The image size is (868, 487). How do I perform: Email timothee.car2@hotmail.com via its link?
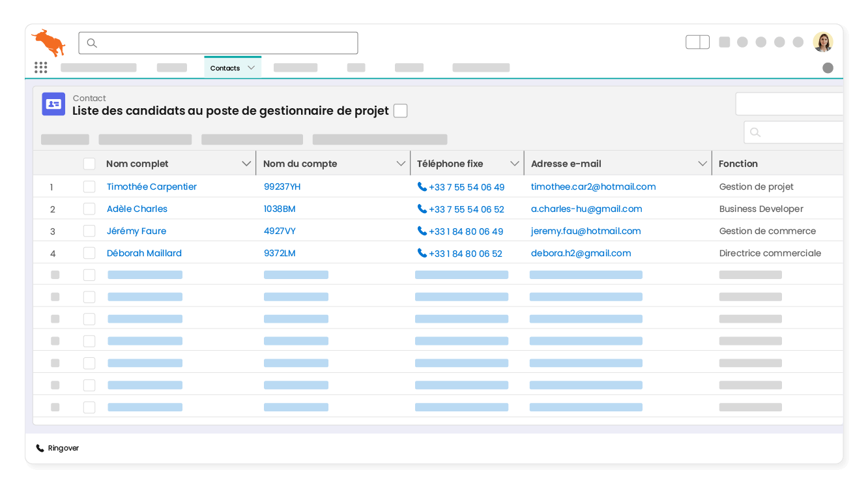(593, 186)
